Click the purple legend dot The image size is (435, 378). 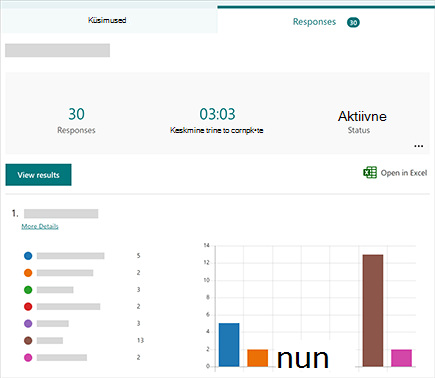point(28,323)
